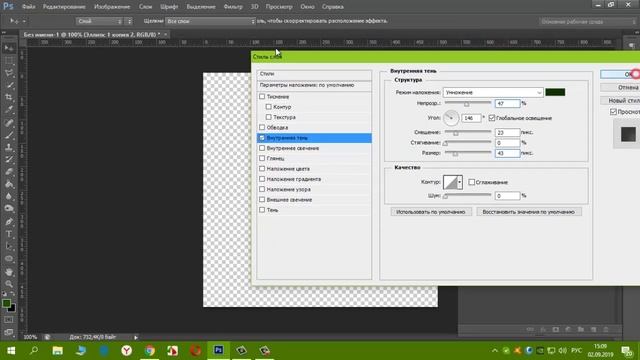
Task: Click Использовать по умолчанию button
Action: 431,212
